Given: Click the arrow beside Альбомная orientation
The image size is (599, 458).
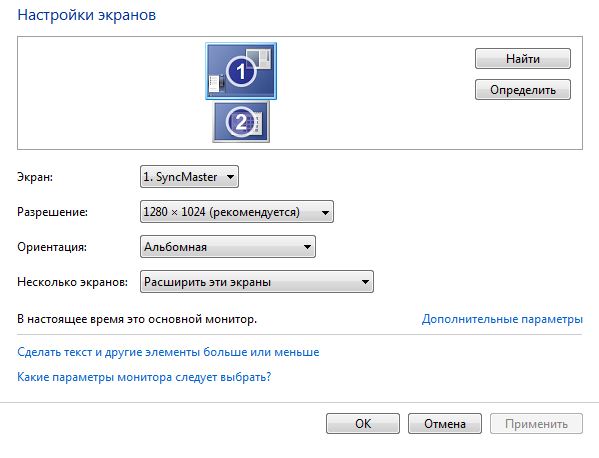Looking at the screenshot, I should click(x=307, y=247).
